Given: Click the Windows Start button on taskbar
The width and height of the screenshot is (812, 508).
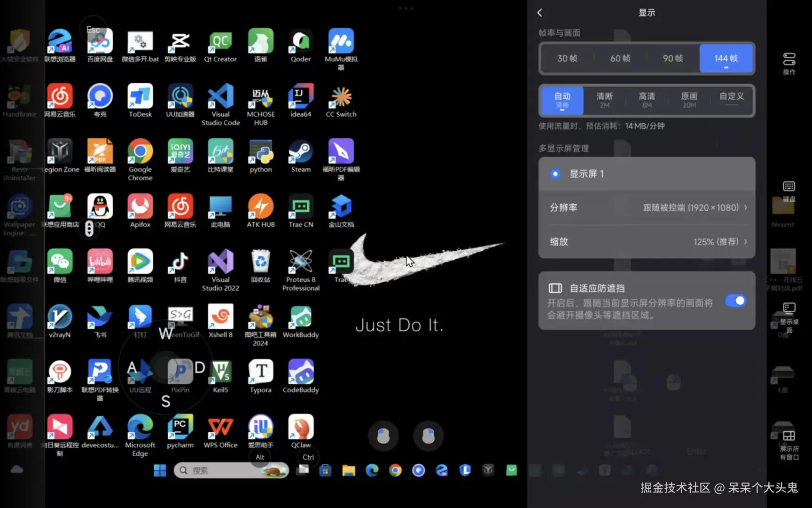Looking at the screenshot, I should [160, 470].
